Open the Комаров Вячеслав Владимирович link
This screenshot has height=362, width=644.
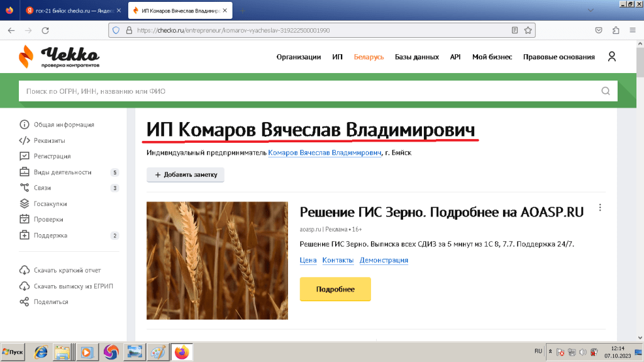325,153
